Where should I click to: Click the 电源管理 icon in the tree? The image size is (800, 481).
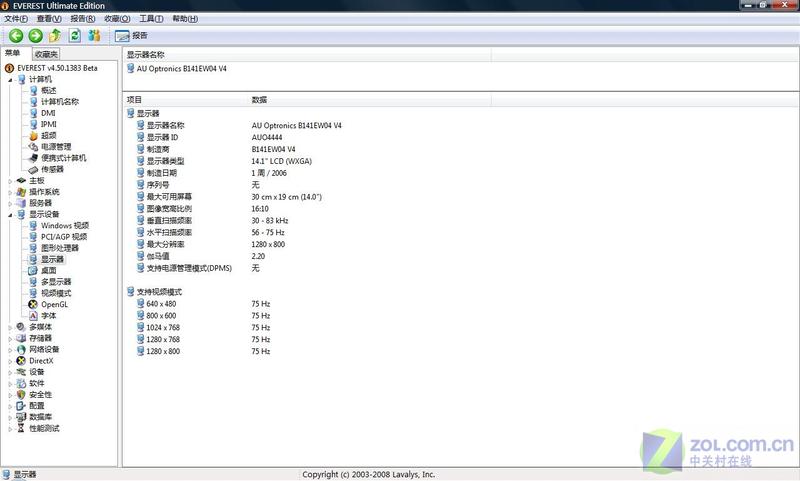[33, 147]
